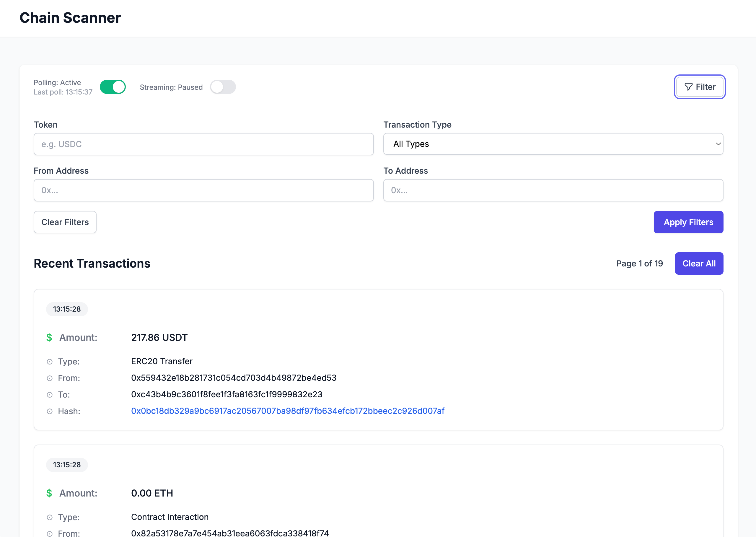Click the Page 1 of 19 indicator
Viewport: 756px width, 537px height.
point(639,263)
